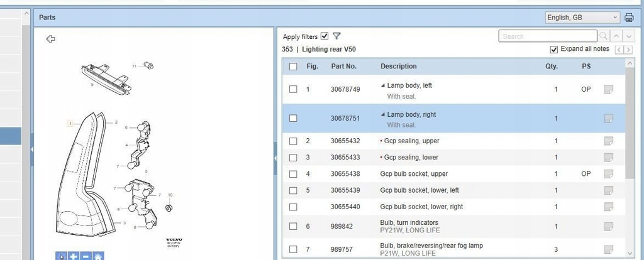Click the parts table scroll-down arrow

coord(630,254)
